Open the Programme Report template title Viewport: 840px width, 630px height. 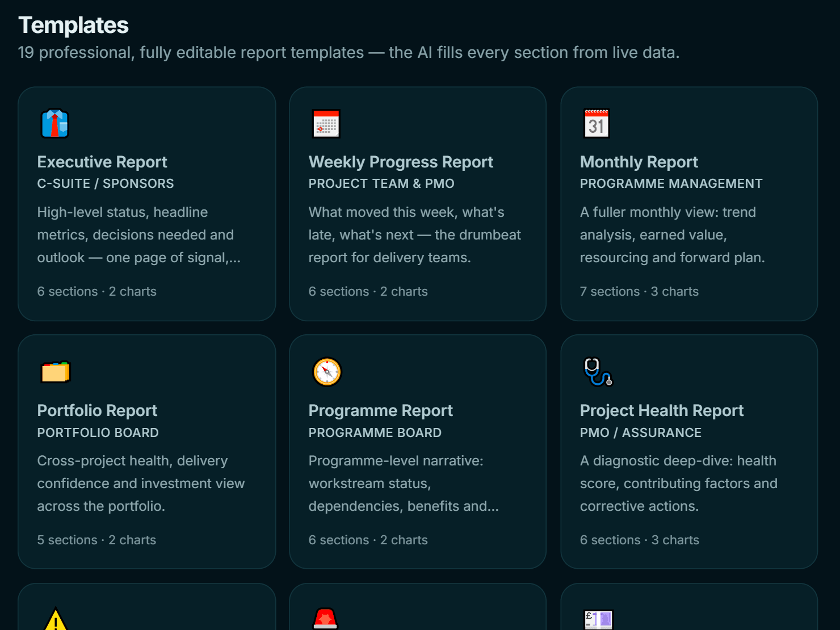point(380,411)
